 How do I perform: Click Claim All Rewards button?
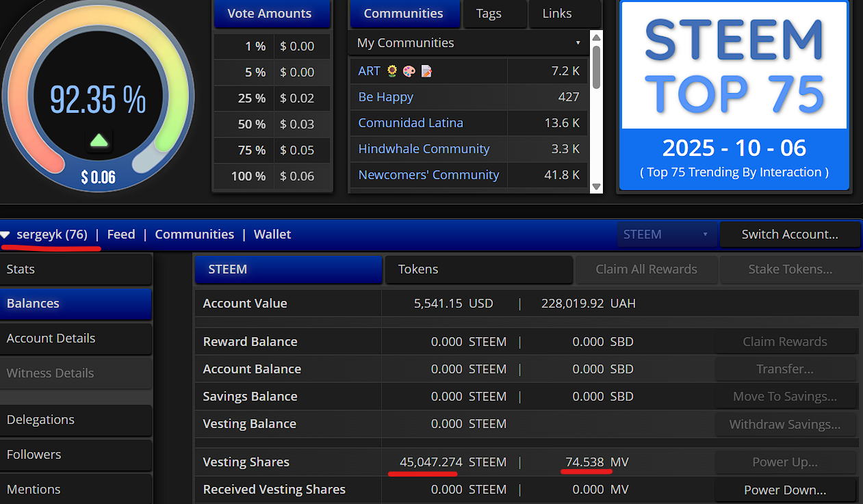[x=646, y=269]
